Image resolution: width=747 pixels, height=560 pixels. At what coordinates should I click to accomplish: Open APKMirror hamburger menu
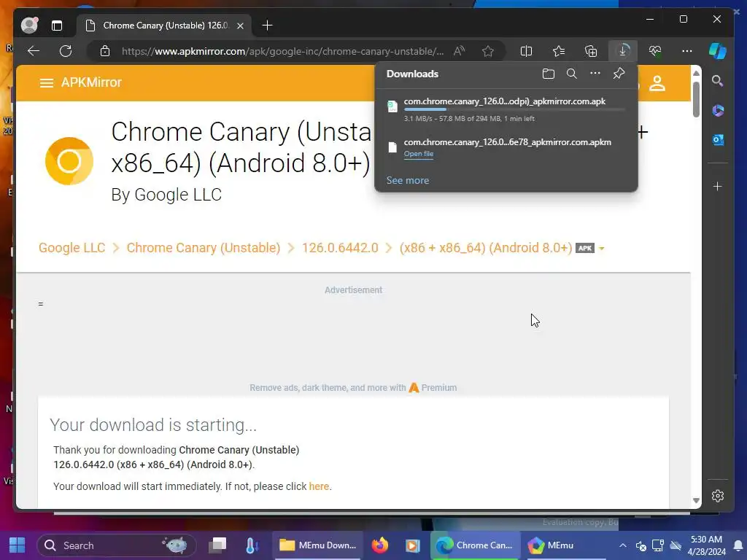point(46,83)
